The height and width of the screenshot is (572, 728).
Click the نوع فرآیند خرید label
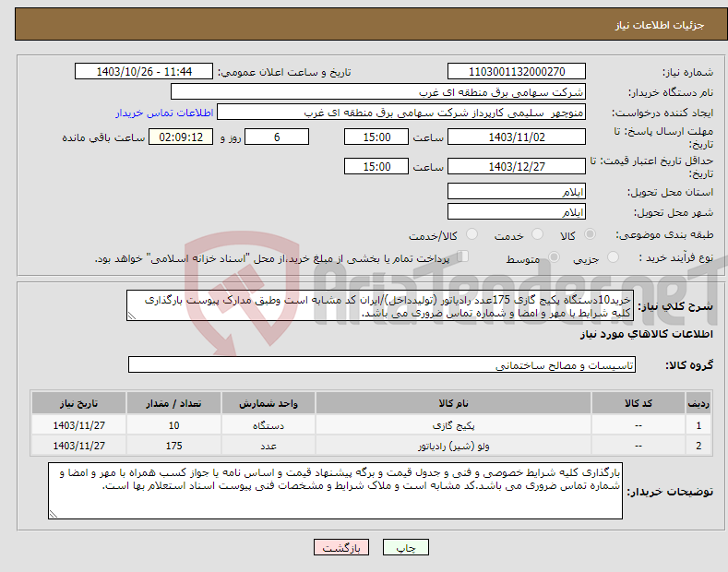pos(676,257)
